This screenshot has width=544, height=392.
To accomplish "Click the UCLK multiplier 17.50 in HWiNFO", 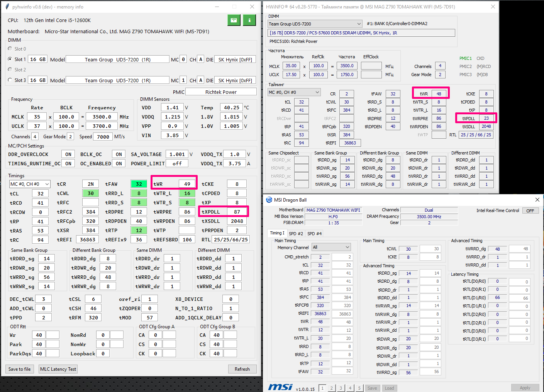I will (291, 75).
